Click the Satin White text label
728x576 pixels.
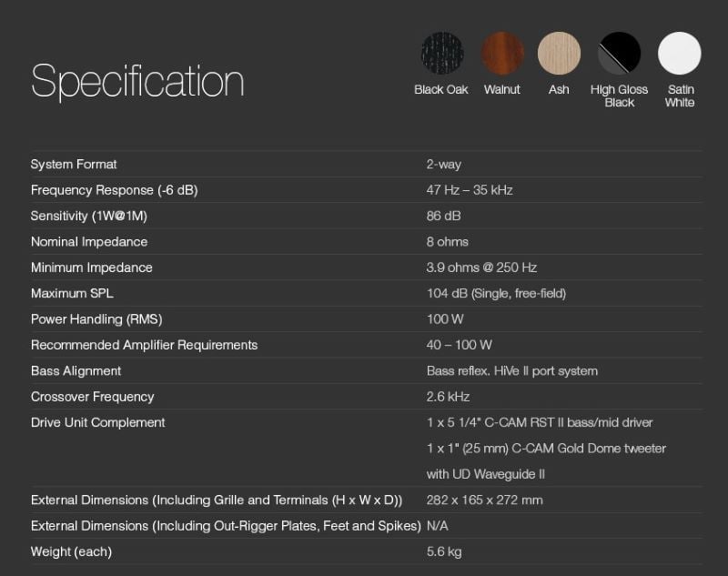680,96
